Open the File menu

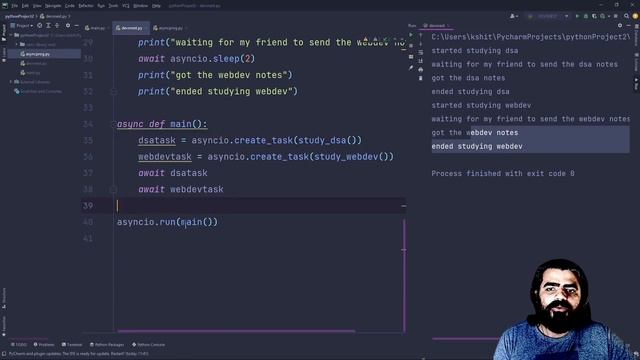click(x=15, y=6)
